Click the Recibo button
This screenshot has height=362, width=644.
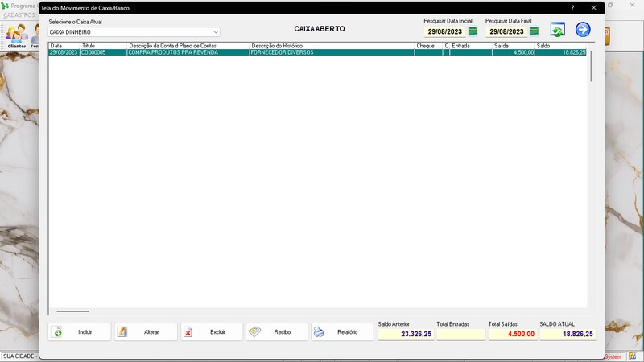(x=277, y=332)
